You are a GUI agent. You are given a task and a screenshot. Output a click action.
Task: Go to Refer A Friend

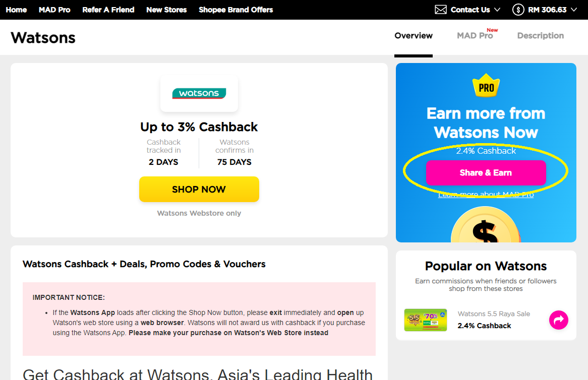point(108,10)
